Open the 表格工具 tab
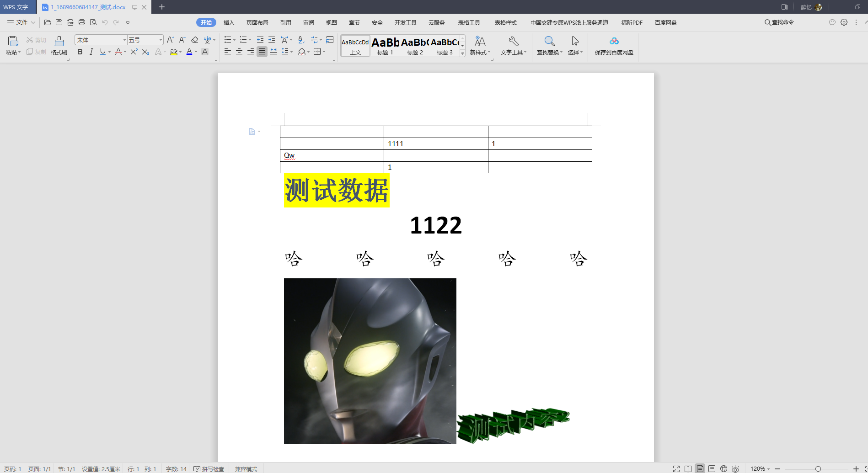This screenshot has width=868, height=473. tap(469, 22)
